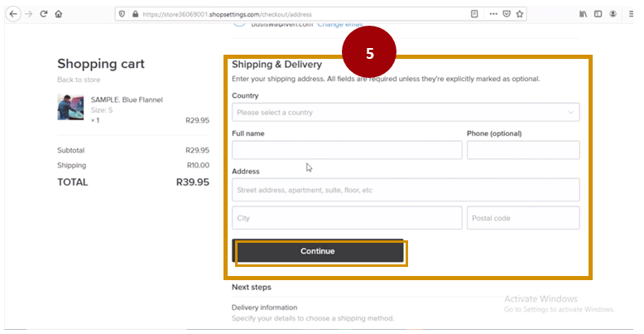Click the Phone (optional) input field
This screenshot has height=334, width=644.
pos(523,150)
